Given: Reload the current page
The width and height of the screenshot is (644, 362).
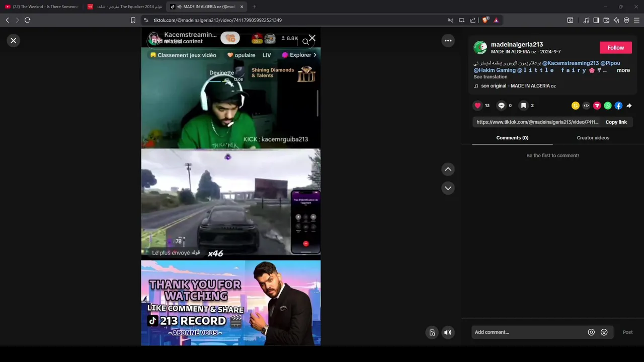Looking at the screenshot, I should tap(27, 20).
